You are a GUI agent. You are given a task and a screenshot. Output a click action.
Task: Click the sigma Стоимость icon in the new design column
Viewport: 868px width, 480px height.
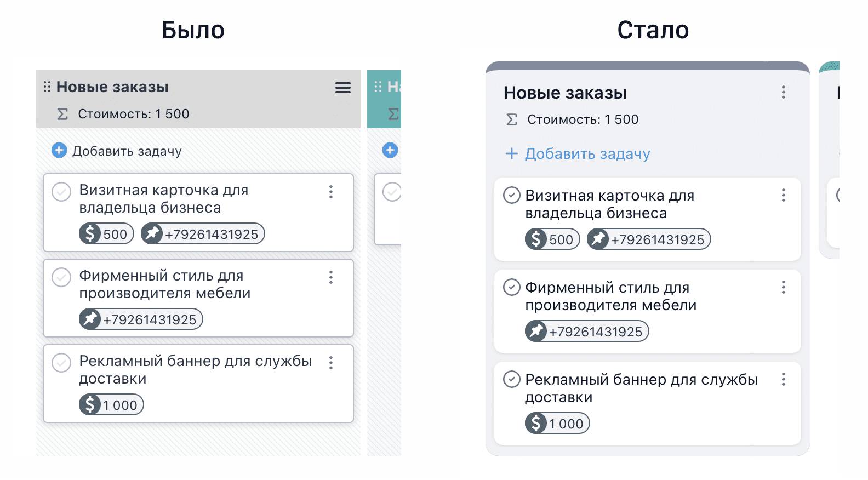(511, 119)
